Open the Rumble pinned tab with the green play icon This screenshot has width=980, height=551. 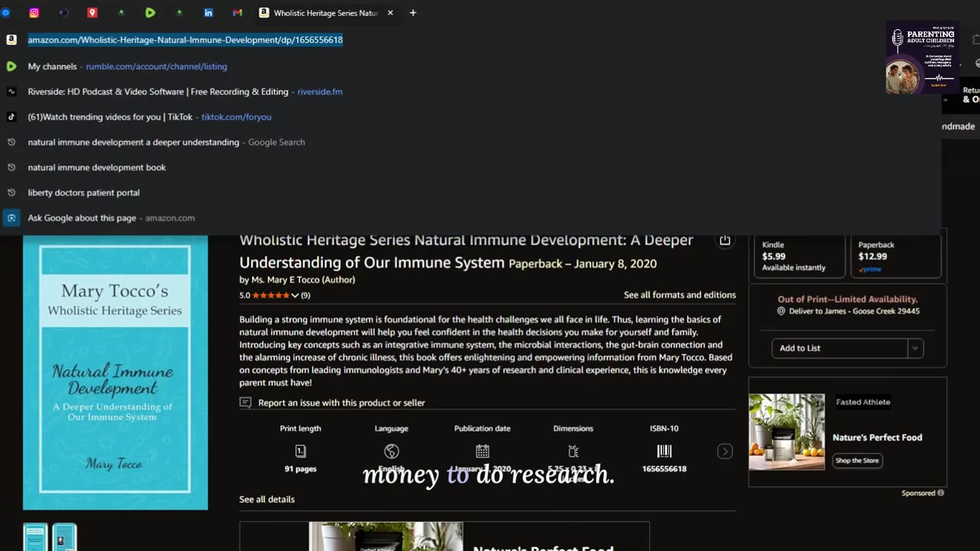tap(150, 13)
